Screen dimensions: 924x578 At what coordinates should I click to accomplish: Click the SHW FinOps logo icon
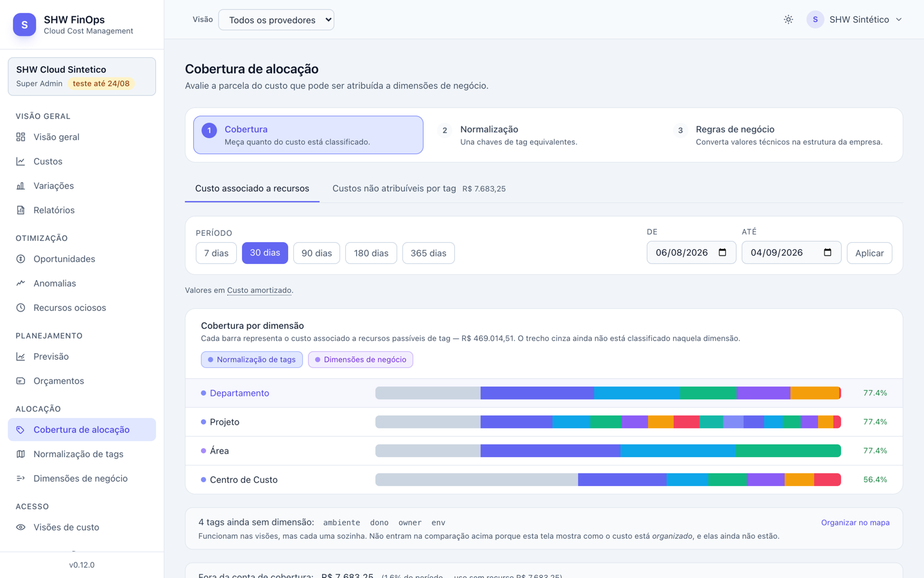tap(24, 24)
